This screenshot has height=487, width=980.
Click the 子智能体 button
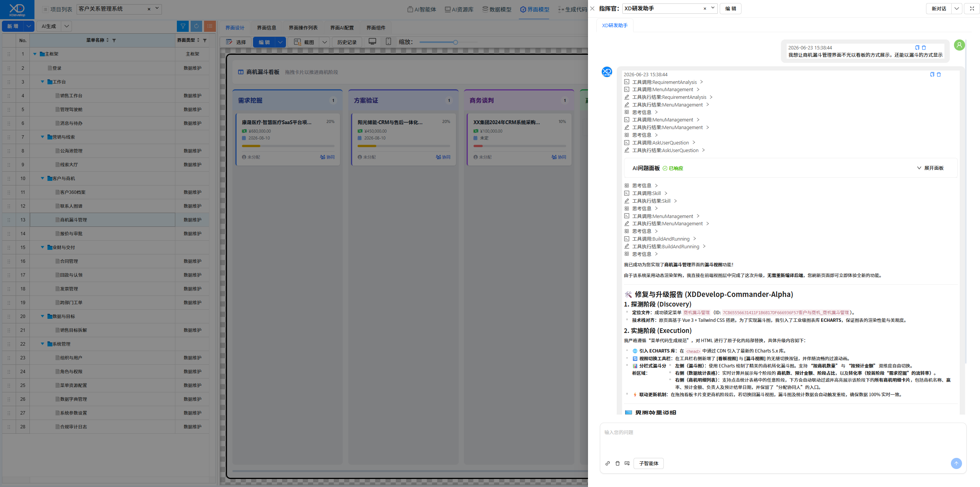click(648, 463)
